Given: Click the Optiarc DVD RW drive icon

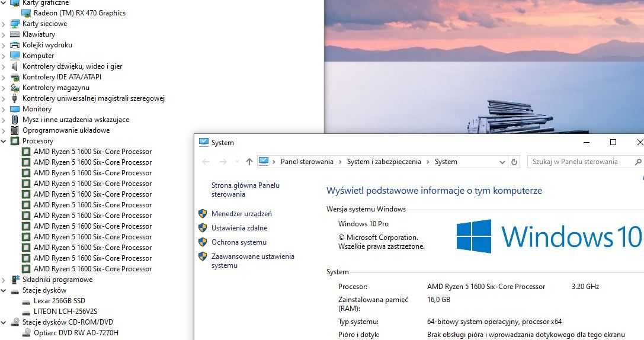Looking at the screenshot, I should [26, 333].
